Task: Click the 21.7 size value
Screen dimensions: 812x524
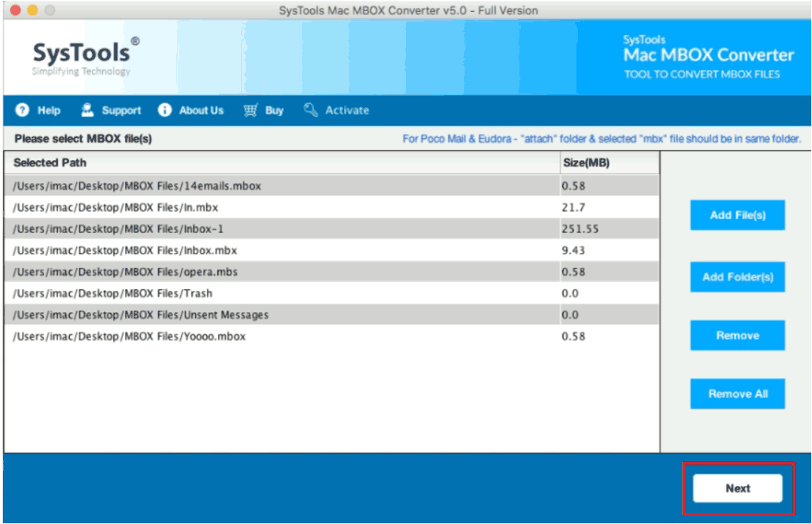Action: pyautogui.click(x=573, y=208)
